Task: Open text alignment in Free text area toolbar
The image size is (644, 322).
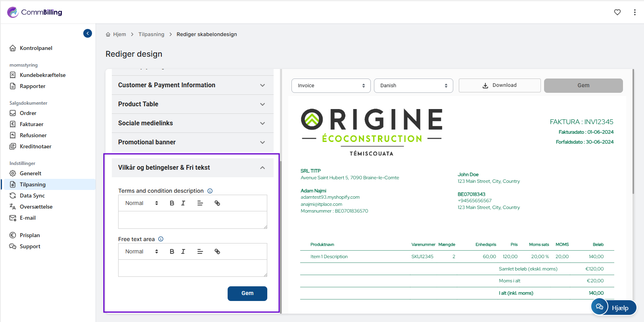Action: pos(200,251)
